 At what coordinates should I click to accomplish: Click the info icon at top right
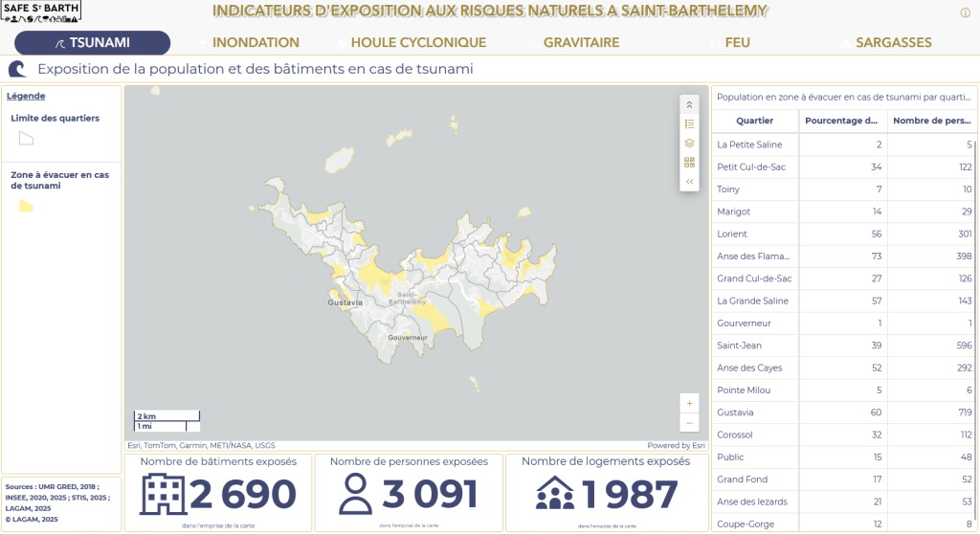click(965, 12)
